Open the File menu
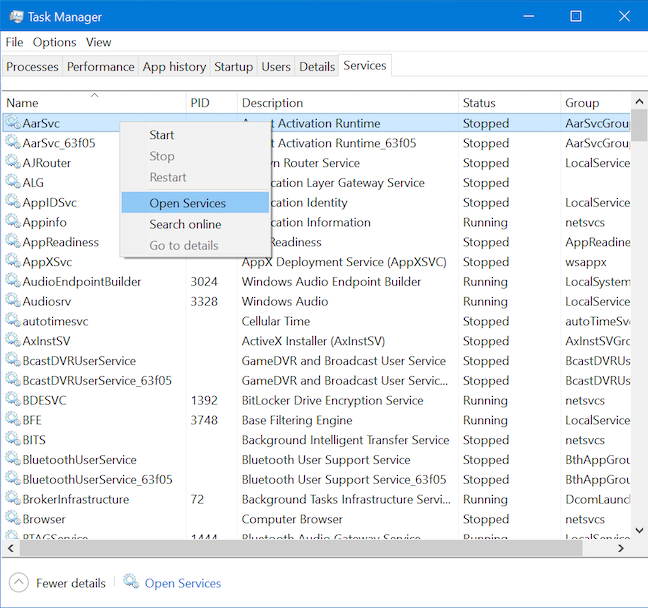 [14, 42]
